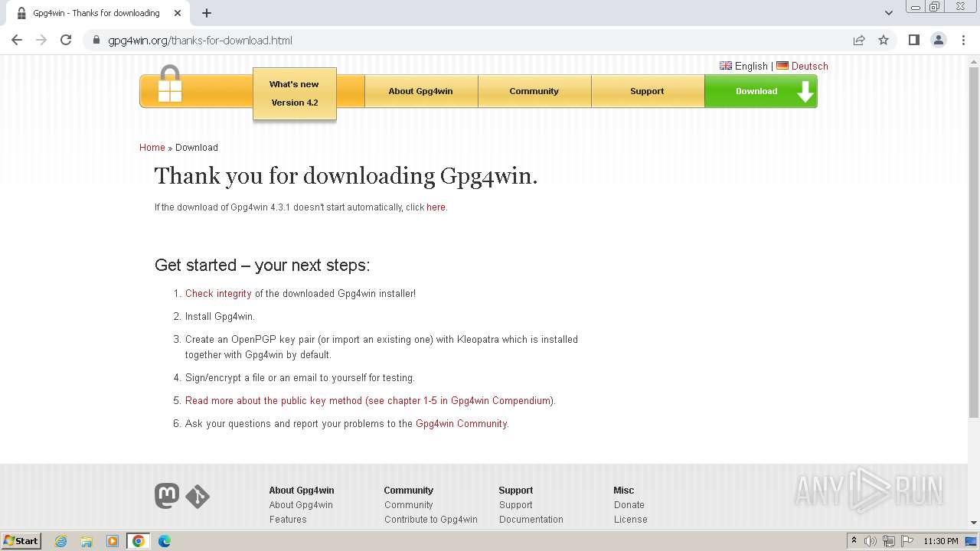Image resolution: width=980 pixels, height=551 pixels.
Task: Click Donate footer link
Action: tap(629, 505)
